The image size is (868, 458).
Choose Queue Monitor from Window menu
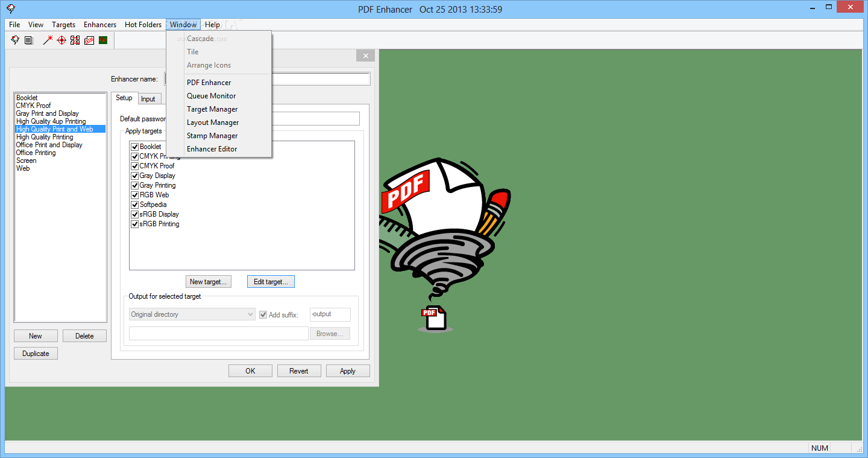pos(219,96)
